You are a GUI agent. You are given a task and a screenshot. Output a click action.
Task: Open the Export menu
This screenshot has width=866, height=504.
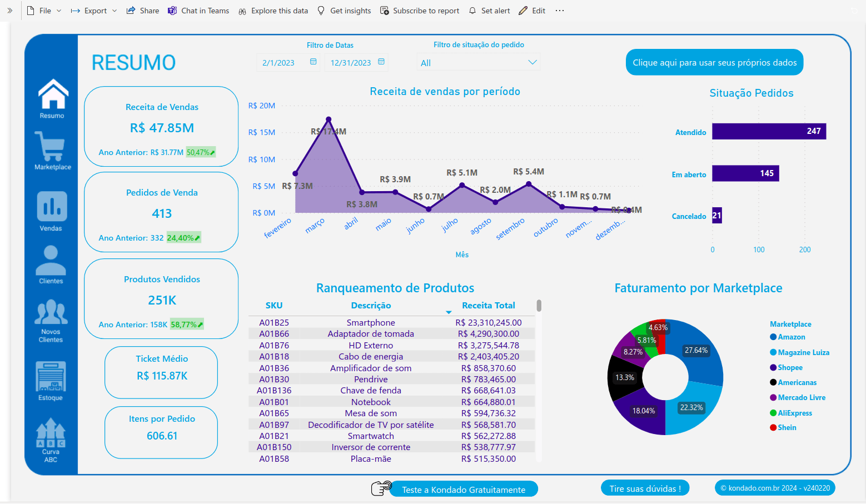94,11
